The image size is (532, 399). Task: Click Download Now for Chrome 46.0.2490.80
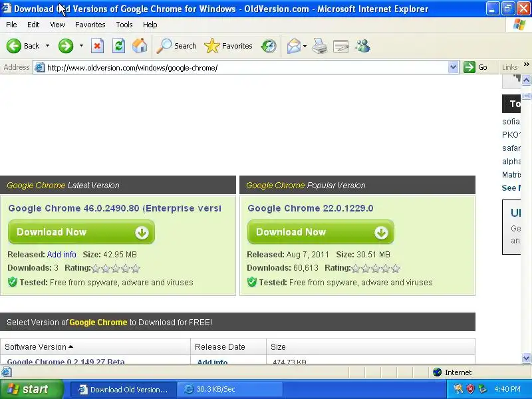[x=81, y=231]
